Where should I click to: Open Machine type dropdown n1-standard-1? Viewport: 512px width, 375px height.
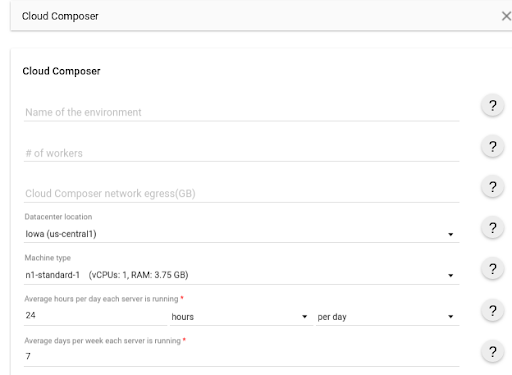[241, 275]
